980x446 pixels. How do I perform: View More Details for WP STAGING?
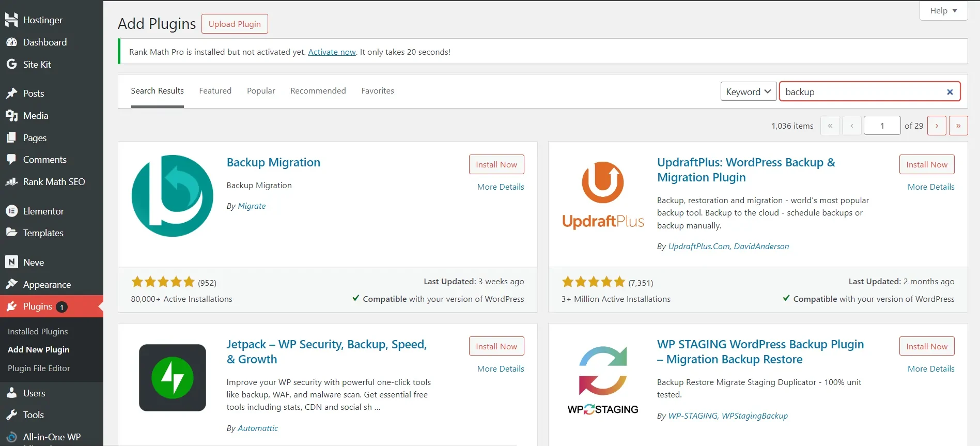coord(931,369)
